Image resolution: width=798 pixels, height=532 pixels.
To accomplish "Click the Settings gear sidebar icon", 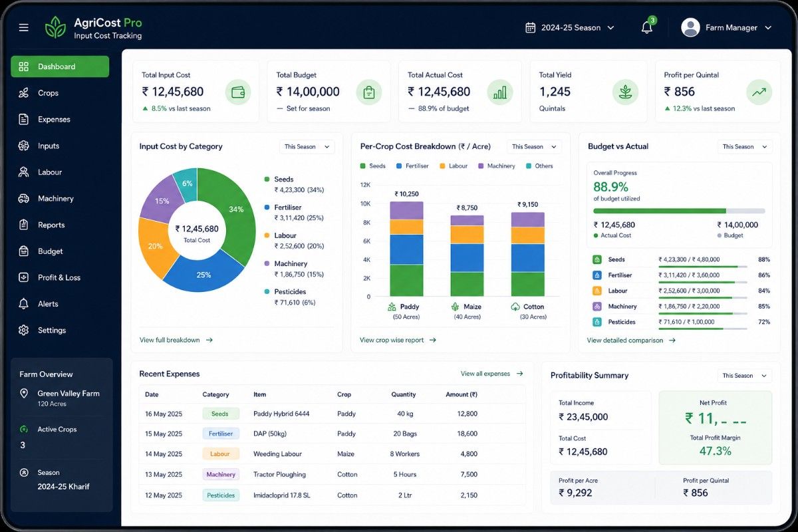I will coord(24,331).
